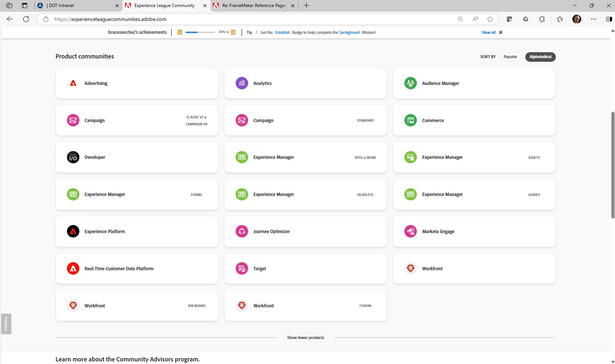The image size is (615, 364).
Task: Click the Experience Platform black icon
Action: (x=73, y=231)
